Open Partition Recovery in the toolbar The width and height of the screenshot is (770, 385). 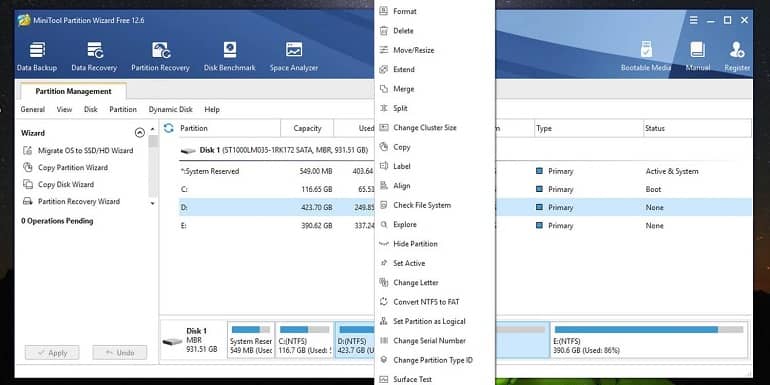160,56
